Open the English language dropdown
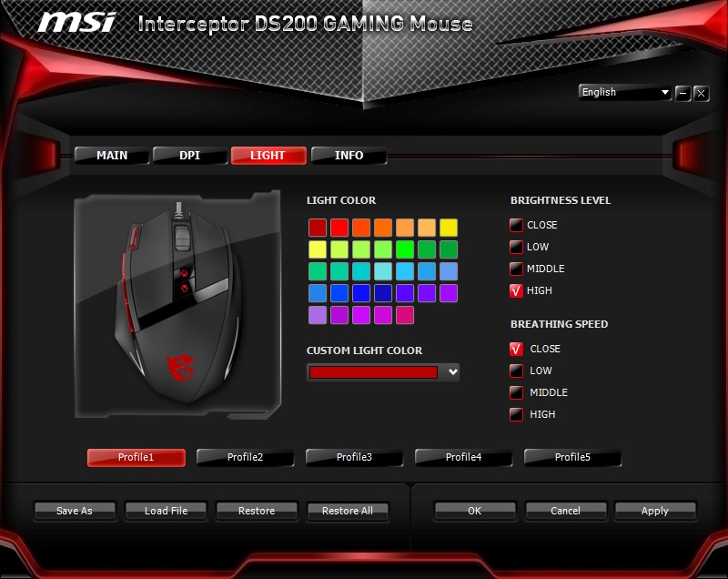 (x=625, y=92)
